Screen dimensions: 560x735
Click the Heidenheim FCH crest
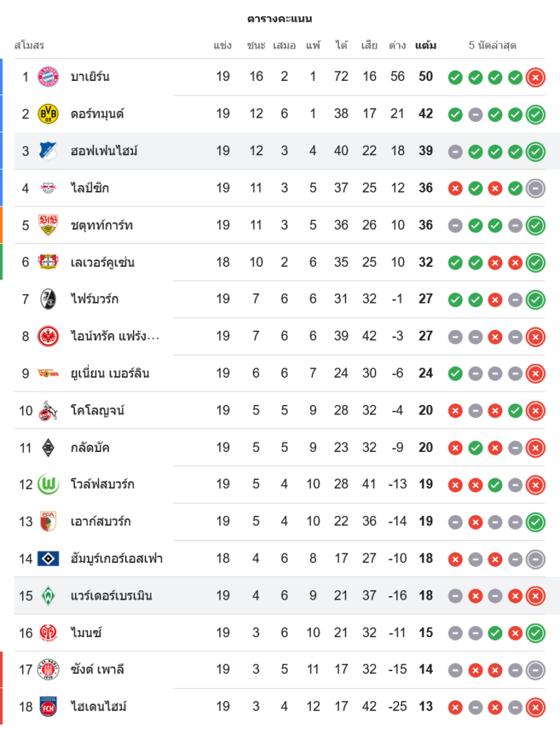pos(48,706)
